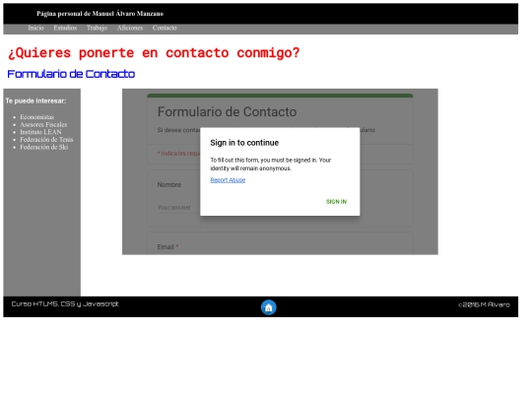Screen dimensions: 532x399
Task: Click the footer text Curso HTML5, CSS y Javascript
Action: point(65,304)
